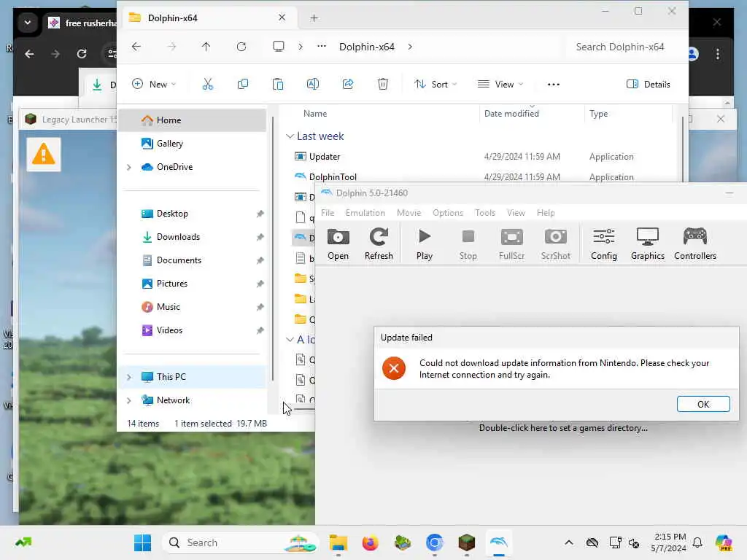747x560 pixels.
Task: Open Documents in the navigation pane
Action: [x=192, y=260]
